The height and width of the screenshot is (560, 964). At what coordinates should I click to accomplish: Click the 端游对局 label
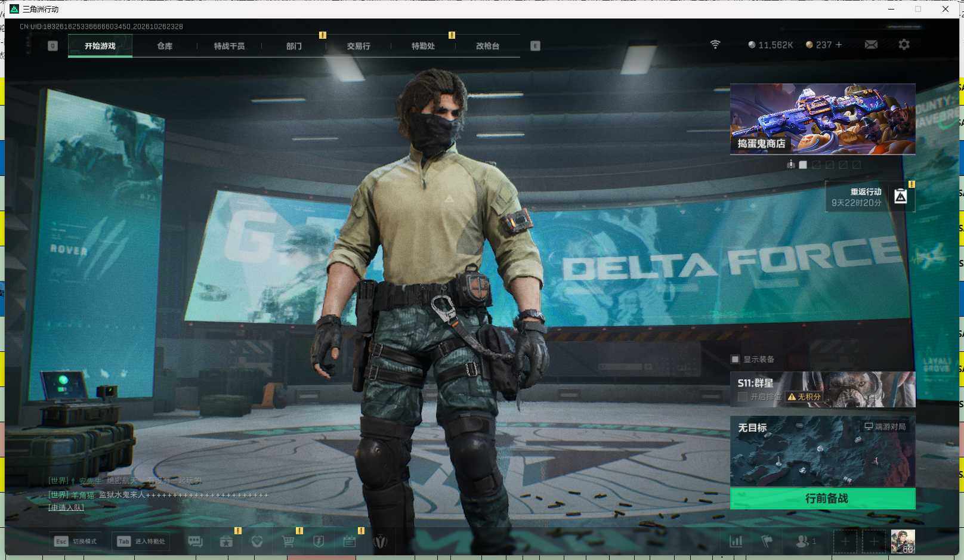[x=885, y=426]
